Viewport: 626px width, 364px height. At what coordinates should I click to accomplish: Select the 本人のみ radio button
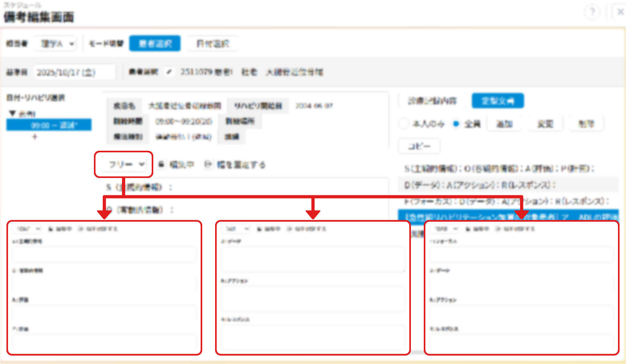coord(404,124)
